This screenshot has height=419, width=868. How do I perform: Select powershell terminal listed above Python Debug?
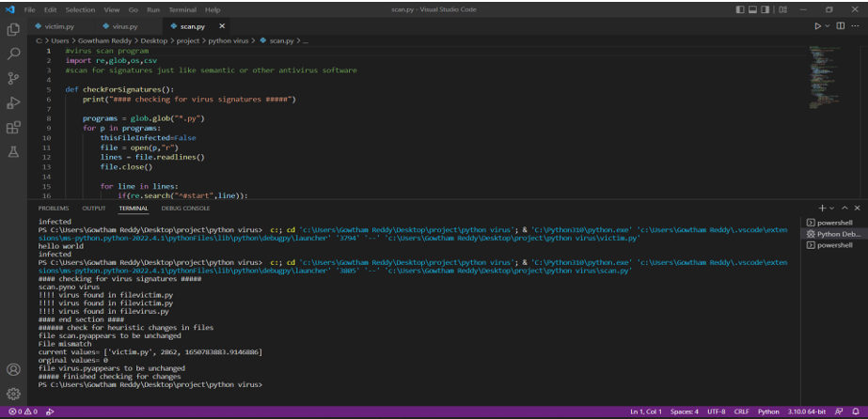coord(833,223)
